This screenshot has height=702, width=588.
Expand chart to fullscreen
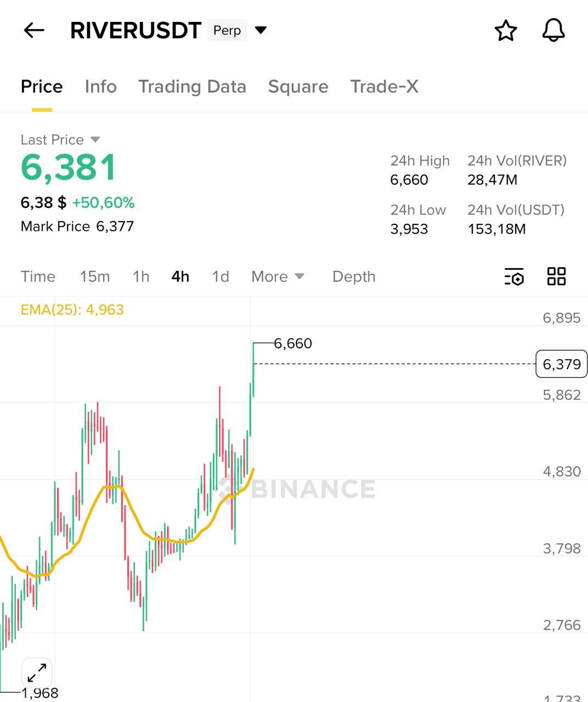[37, 672]
